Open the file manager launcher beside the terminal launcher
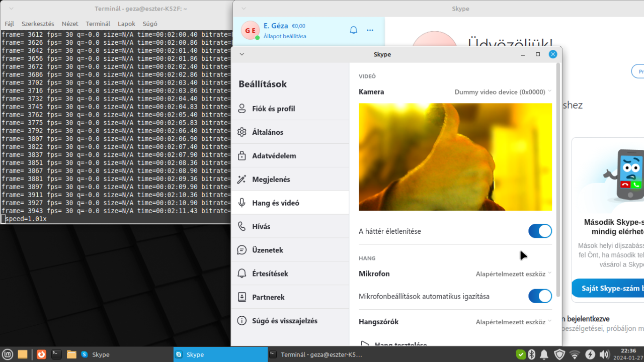The image size is (644, 362). (71, 354)
